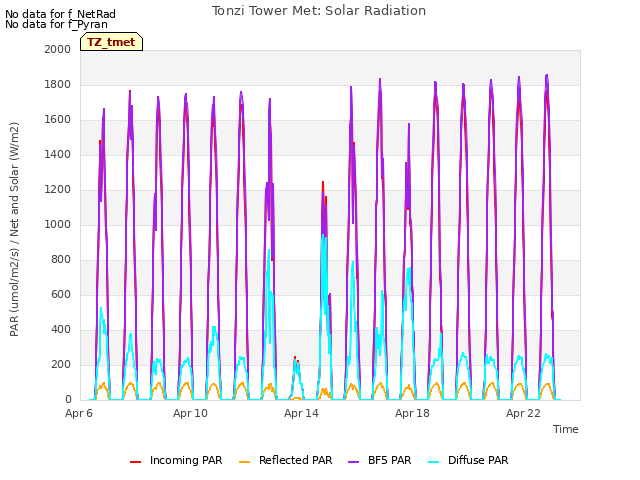The width and height of the screenshot is (640, 480).
Task: Toggle the Diffuse PAR legend entry
Action: pyautogui.click(x=468, y=460)
